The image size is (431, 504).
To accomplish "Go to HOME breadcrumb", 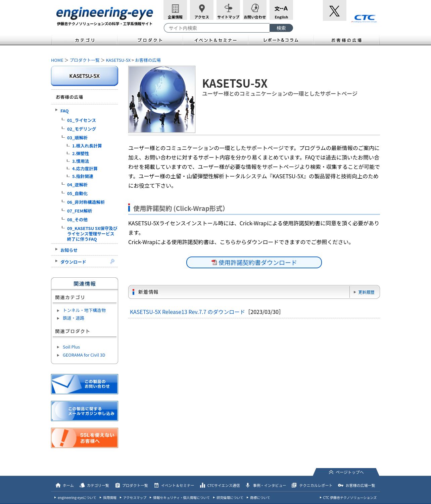I will (57, 60).
